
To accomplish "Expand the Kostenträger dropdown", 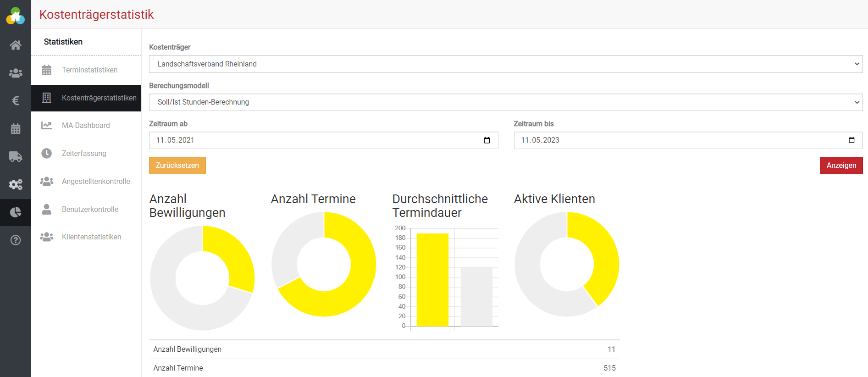I will point(505,64).
